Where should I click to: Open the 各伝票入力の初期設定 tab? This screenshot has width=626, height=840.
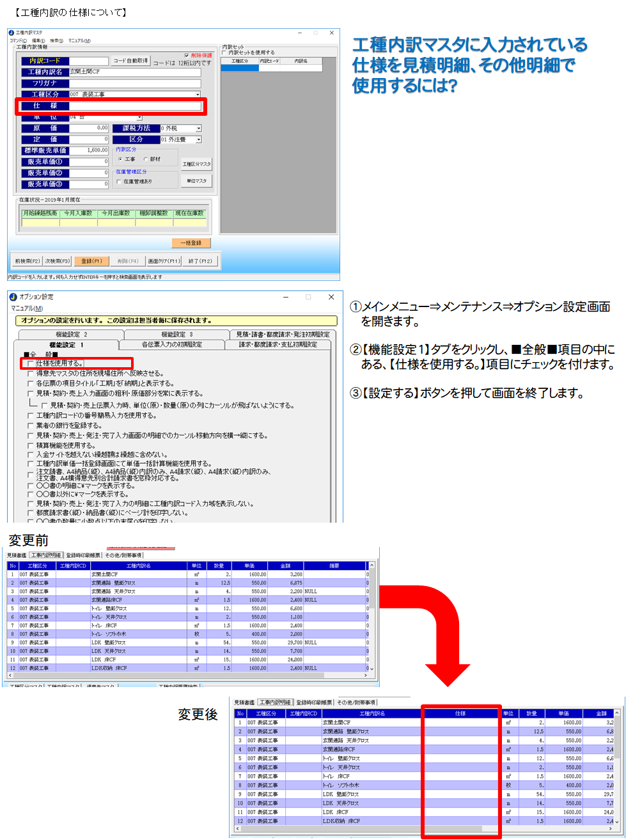pyautogui.click(x=171, y=345)
